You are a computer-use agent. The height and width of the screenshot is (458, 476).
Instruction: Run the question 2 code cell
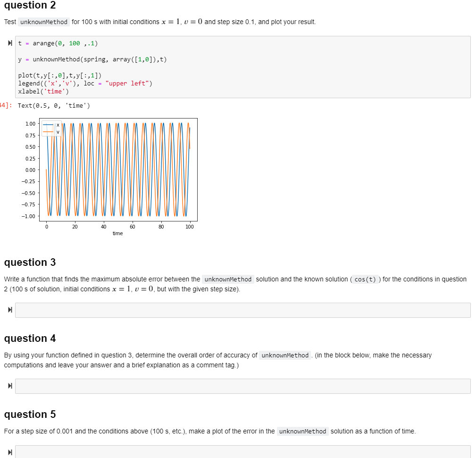point(10,43)
